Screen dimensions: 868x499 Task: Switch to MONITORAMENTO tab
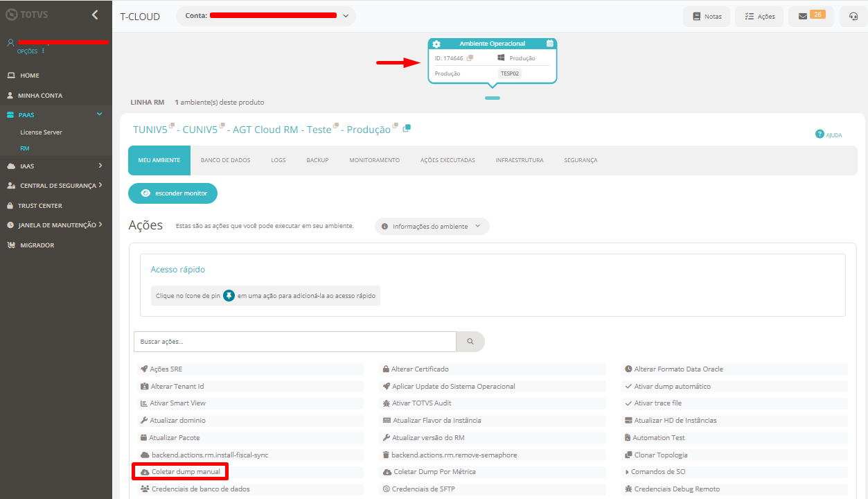coord(374,160)
